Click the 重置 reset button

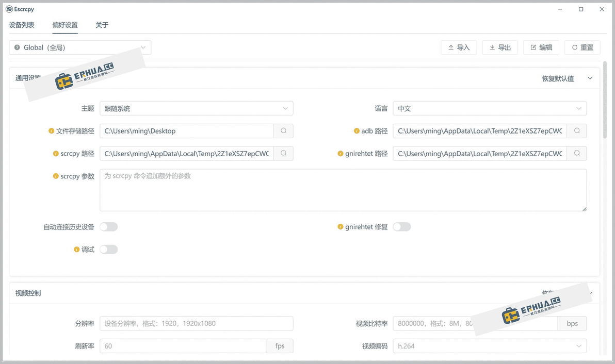pos(582,47)
